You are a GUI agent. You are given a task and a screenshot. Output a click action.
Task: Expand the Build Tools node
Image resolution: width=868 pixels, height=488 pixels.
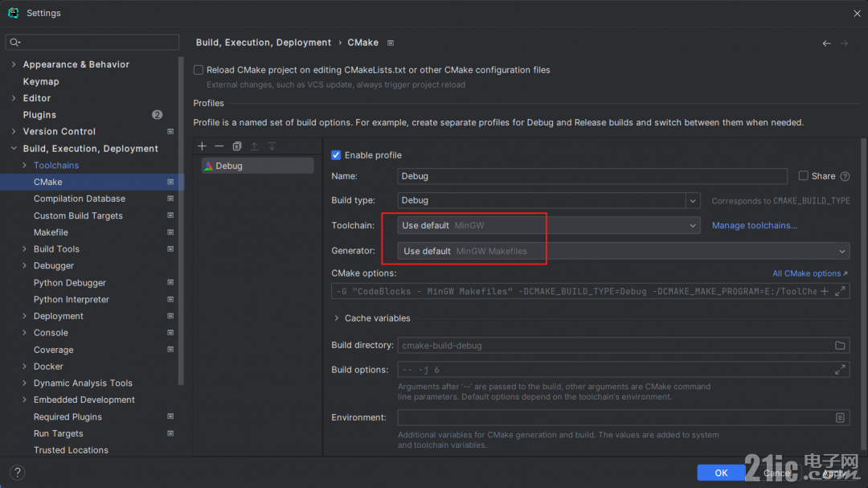pyautogui.click(x=24, y=249)
